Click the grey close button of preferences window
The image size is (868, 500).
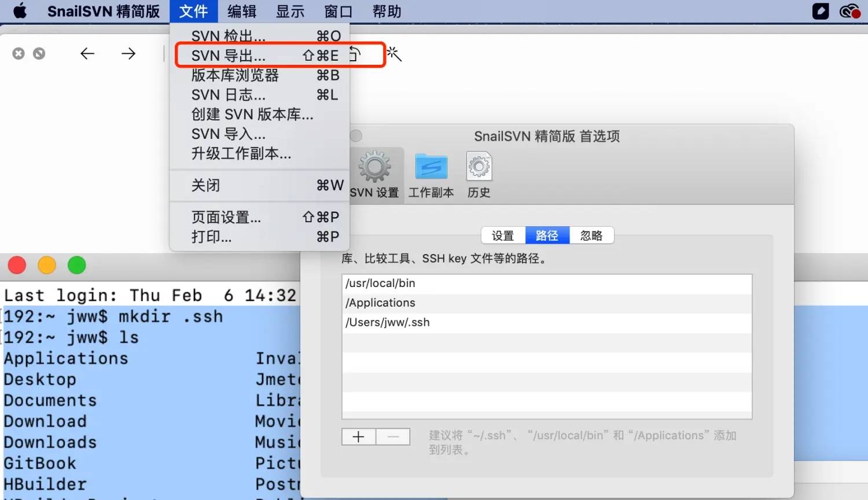coord(356,136)
